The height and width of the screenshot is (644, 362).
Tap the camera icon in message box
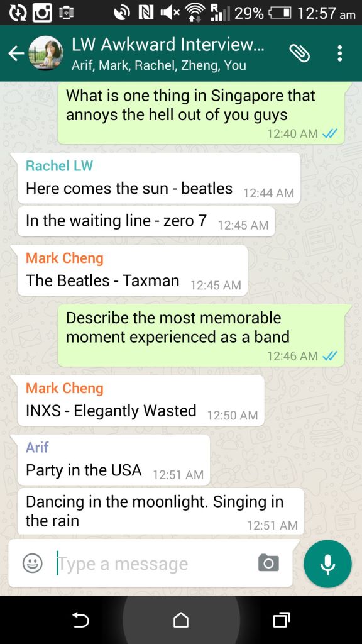(x=268, y=563)
